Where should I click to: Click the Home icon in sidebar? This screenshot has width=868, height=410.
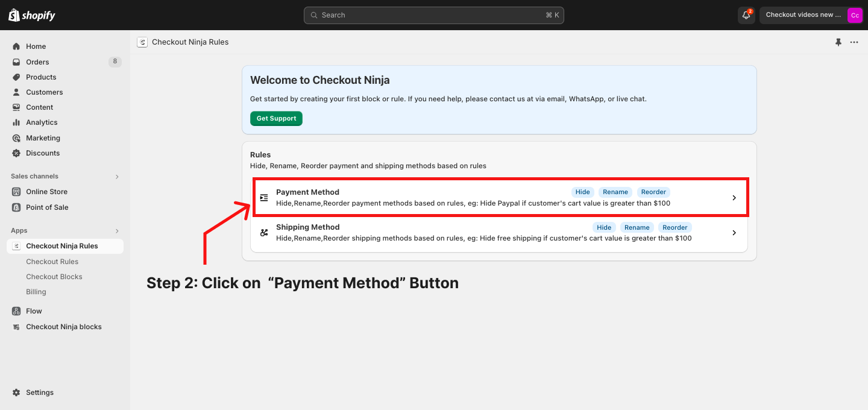pyautogui.click(x=16, y=46)
